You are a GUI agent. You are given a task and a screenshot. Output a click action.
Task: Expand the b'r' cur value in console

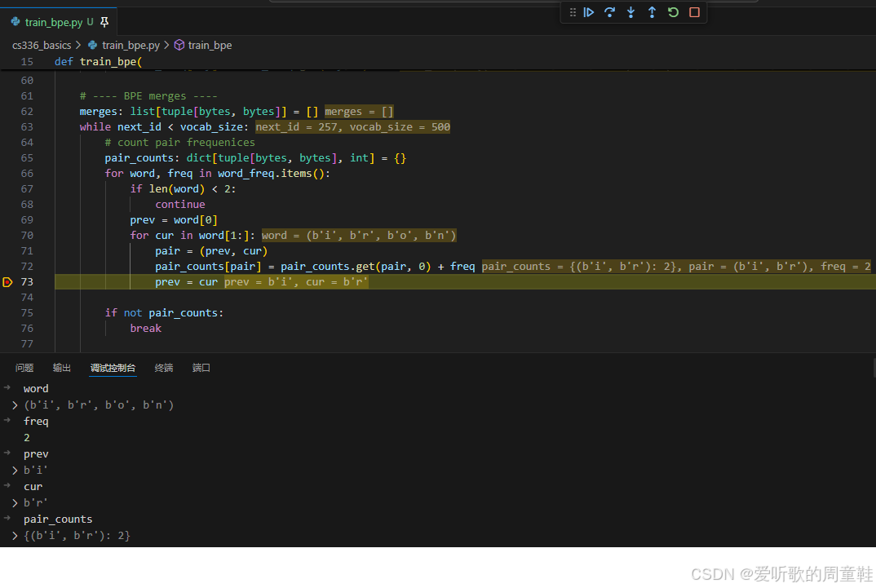(x=15, y=503)
